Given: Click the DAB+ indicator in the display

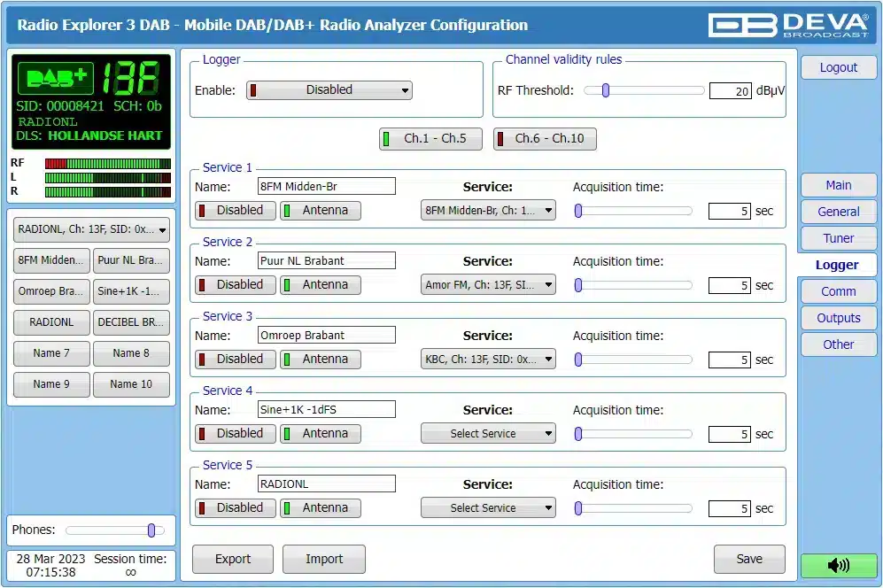Looking at the screenshot, I should 56,78.
